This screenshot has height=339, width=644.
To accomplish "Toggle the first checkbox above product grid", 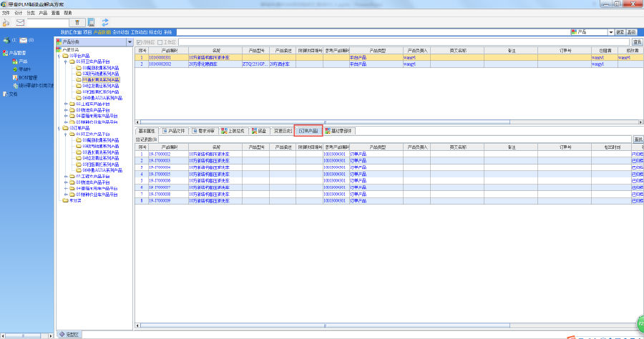I will [140, 42].
